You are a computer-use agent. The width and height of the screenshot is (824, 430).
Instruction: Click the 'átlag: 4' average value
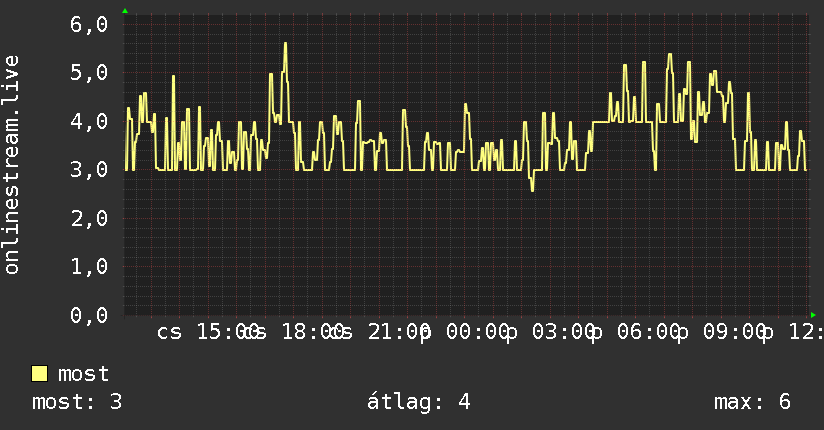click(x=418, y=403)
